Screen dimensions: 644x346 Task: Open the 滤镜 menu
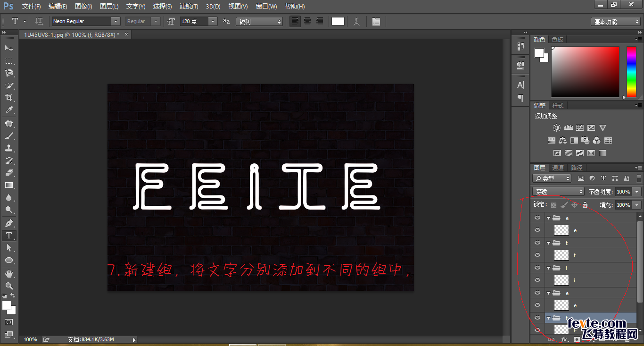pos(188,6)
